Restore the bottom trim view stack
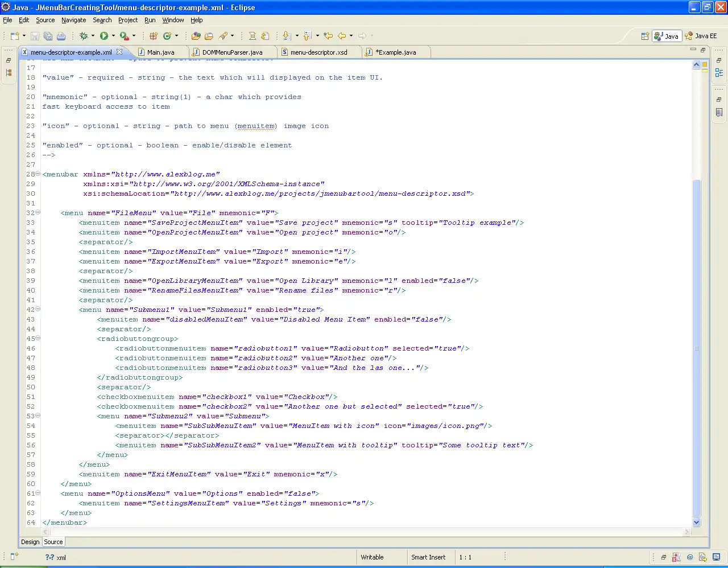Viewport: 728px width, 568px height. [663, 557]
